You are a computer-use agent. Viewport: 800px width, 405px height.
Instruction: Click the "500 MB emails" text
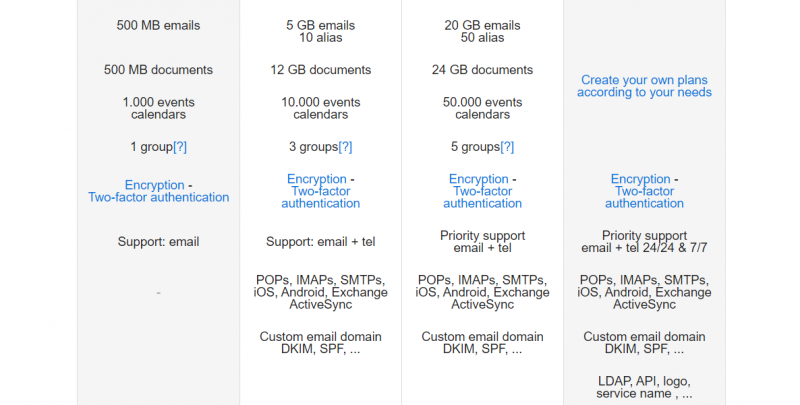[158, 26]
